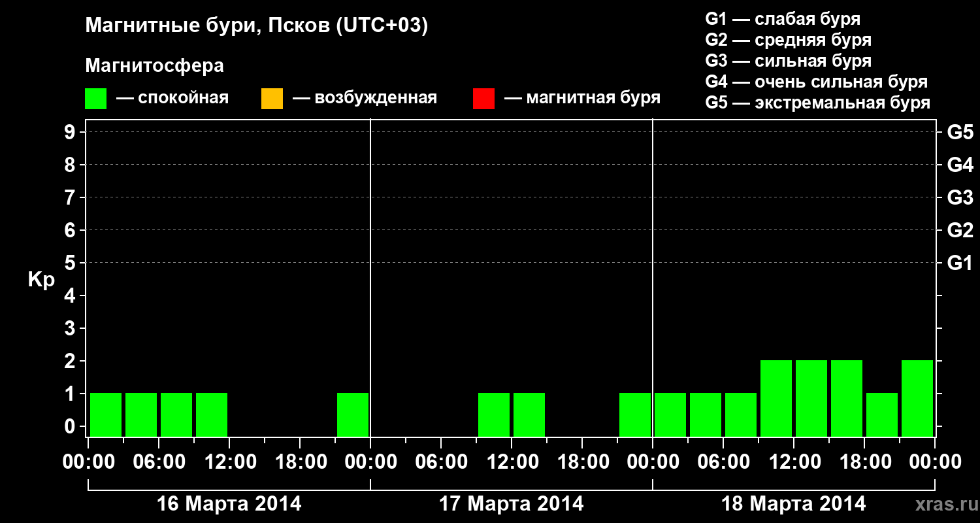Click the '06:00' time label under 18 March

[x=723, y=462]
